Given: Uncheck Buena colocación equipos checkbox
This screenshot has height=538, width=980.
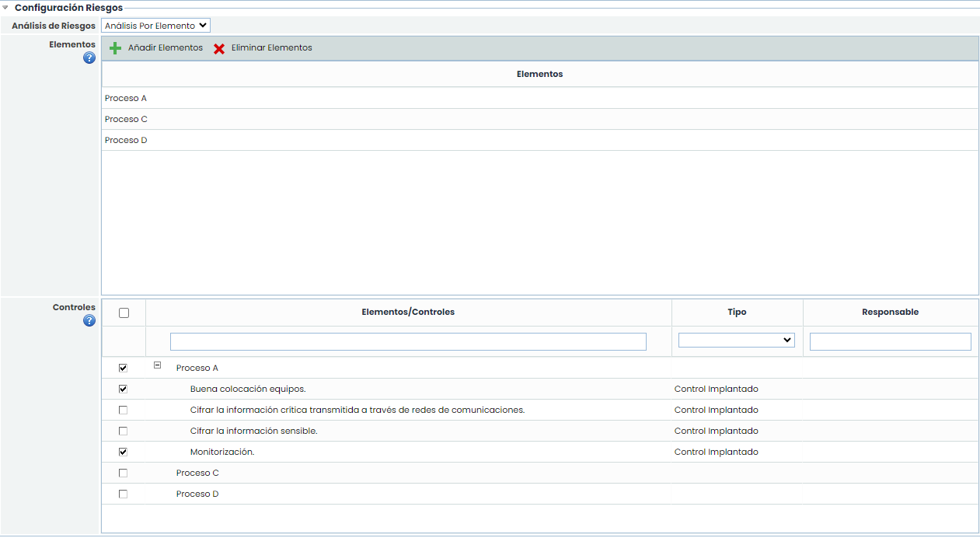Looking at the screenshot, I should (x=123, y=390).
